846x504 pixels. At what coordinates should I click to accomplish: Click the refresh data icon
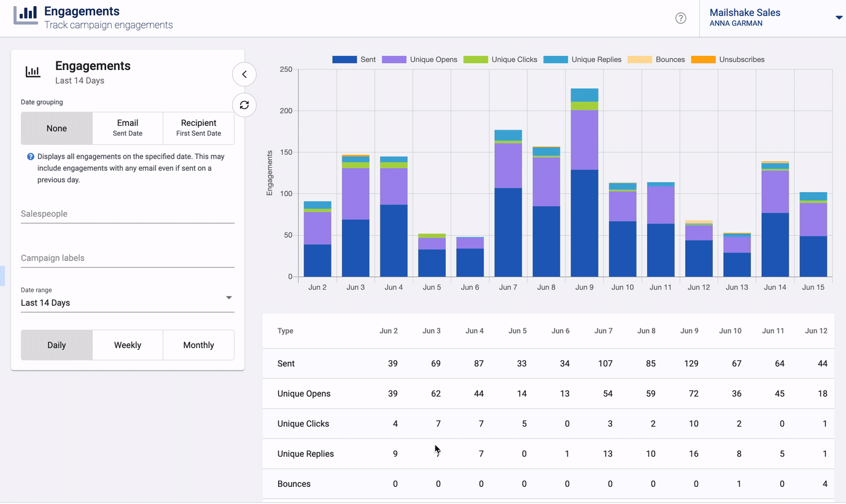point(244,105)
